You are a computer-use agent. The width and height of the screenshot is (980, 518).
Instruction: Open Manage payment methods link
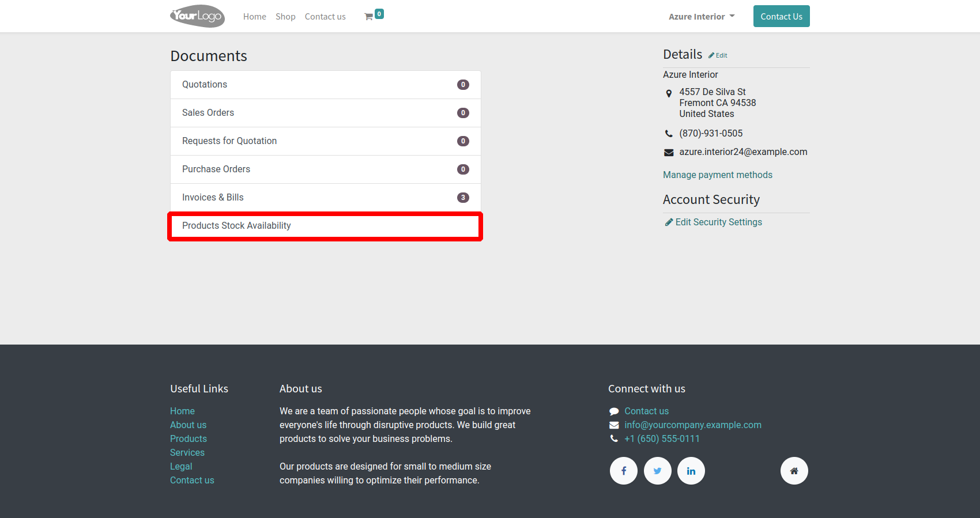coord(717,175)
